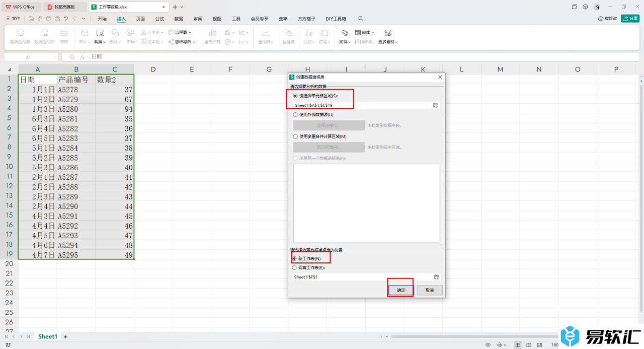Click range picker icon beside Sheet1!$A$1:$C$19
This screenshot has width=644, height=349.
tap(436, 105)
